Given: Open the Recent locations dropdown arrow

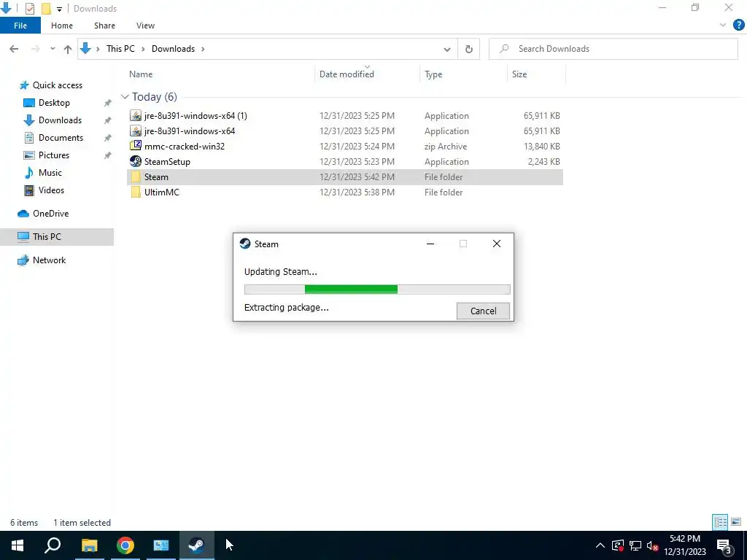Looking at the screenshot, I should pos(53,49).
